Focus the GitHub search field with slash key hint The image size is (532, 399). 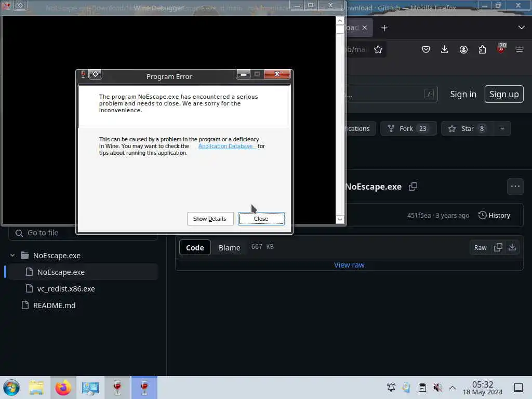(392, 94)
